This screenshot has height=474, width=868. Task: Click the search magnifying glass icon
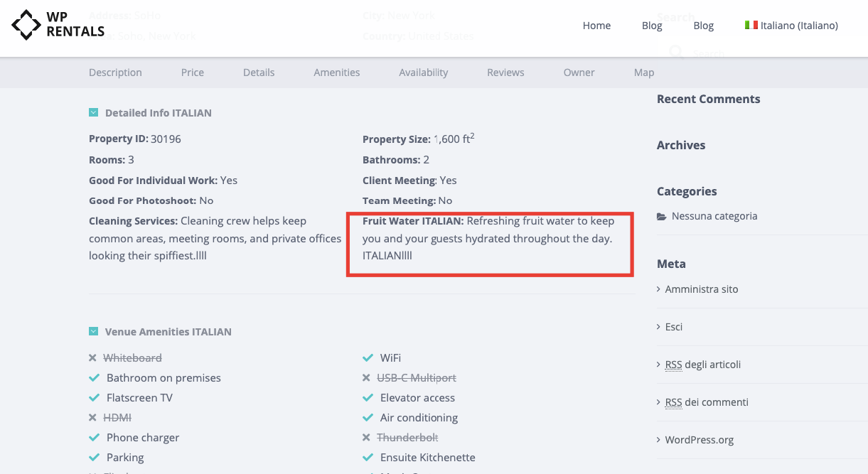click(x=675, y=52)
